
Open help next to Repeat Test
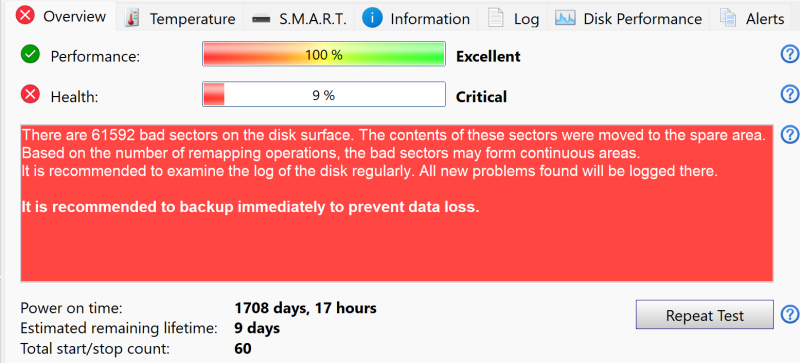[790, 314]
